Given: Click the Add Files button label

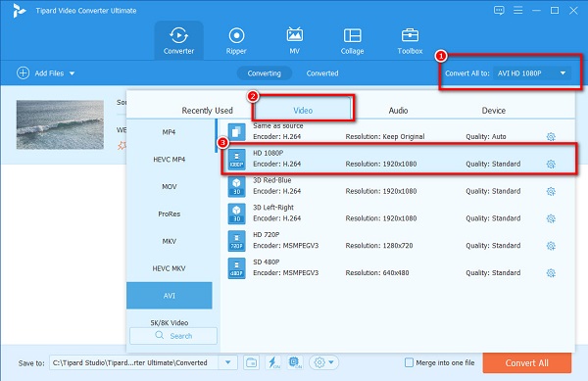Looking at the screenshot, I should (49, 73).
